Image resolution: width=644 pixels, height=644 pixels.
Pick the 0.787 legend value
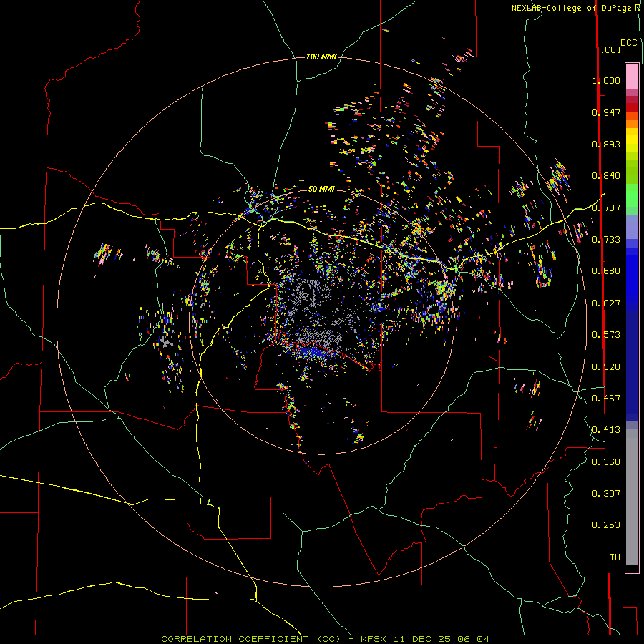606,208
